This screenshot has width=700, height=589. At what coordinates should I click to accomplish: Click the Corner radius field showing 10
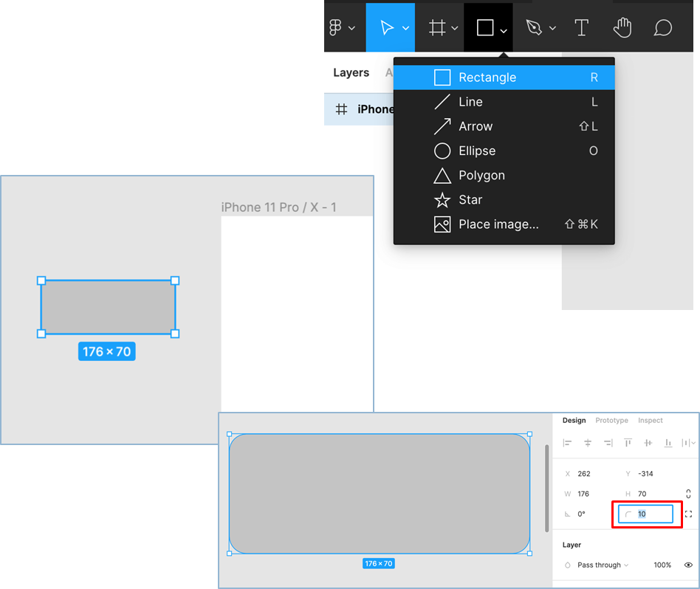[645, 514]
